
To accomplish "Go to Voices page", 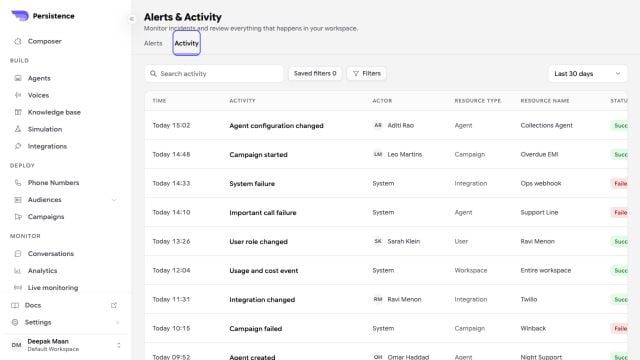I will (x=38, y=95).
